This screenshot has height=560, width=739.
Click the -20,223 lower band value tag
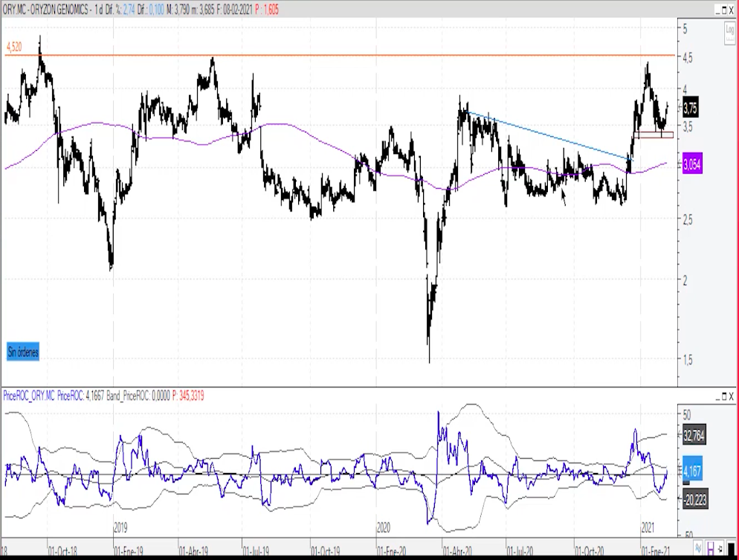click(694, 500)
